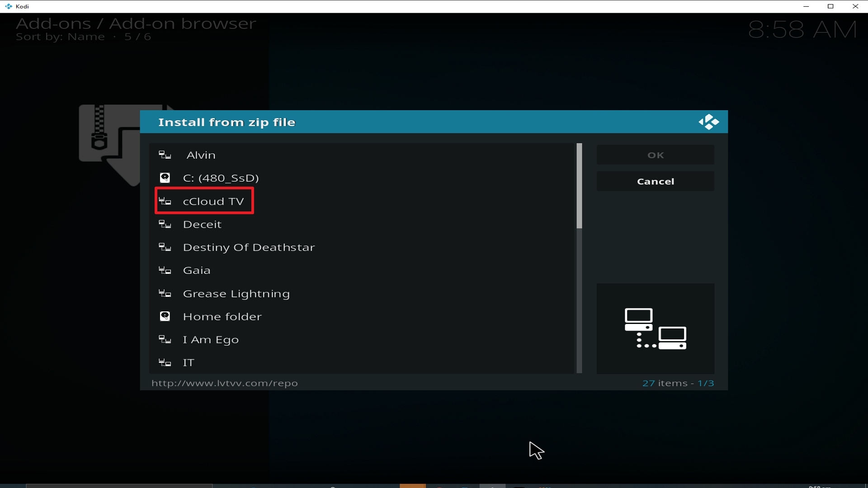Click the OK button
868x488 pixels.
(656, 155)
